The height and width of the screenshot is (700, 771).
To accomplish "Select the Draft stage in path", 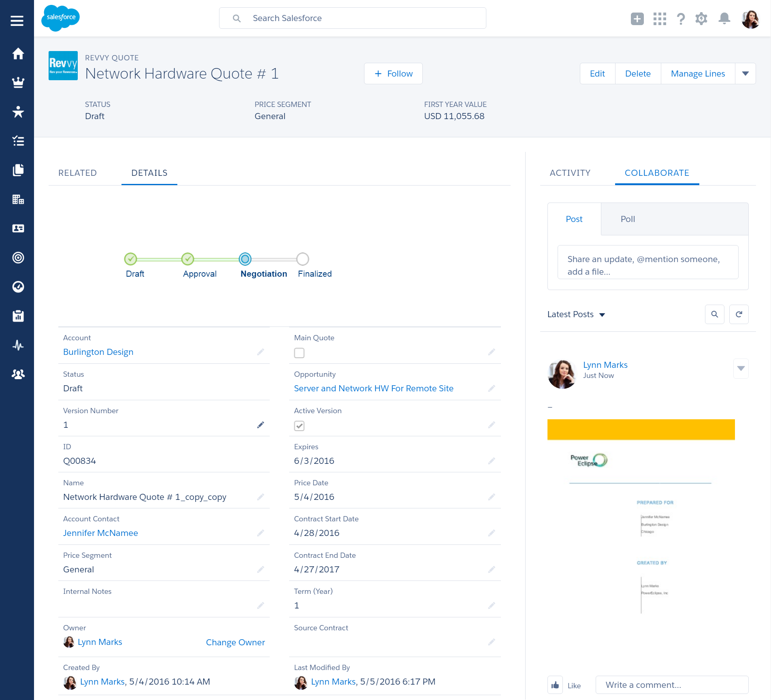I will (x=130, y=258).
